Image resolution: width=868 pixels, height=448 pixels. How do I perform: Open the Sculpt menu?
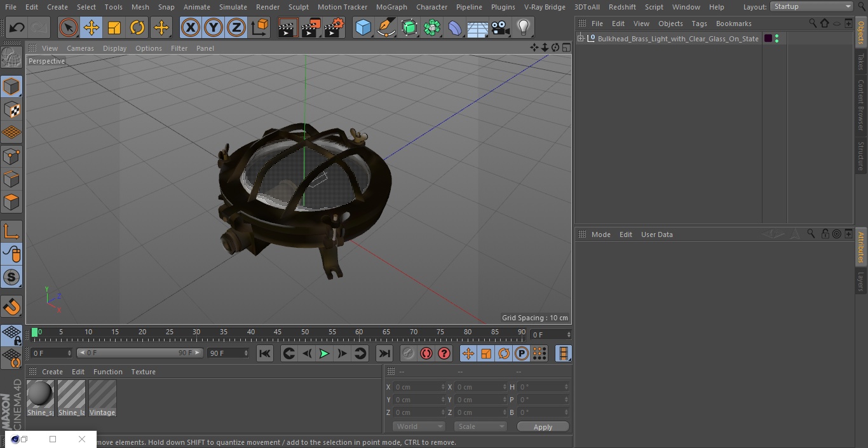pyautogui.click(x=298, y=7)
